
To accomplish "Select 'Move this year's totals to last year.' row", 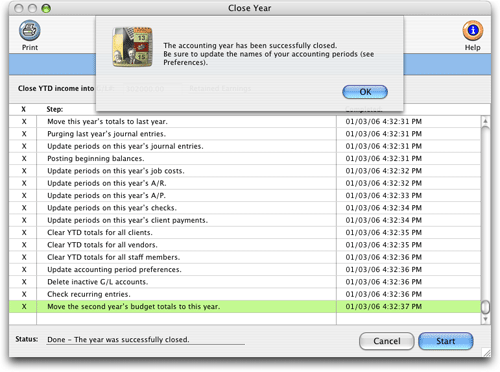I will 245,122.
